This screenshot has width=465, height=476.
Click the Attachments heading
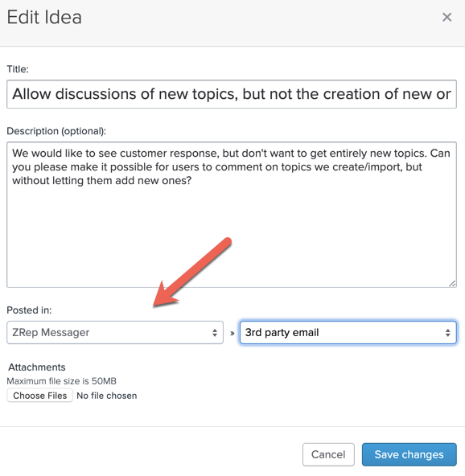[37, 367]
